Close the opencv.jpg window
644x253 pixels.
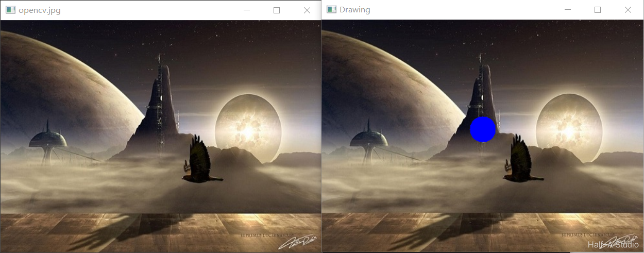pyautogui.click(x=307, y=10)
